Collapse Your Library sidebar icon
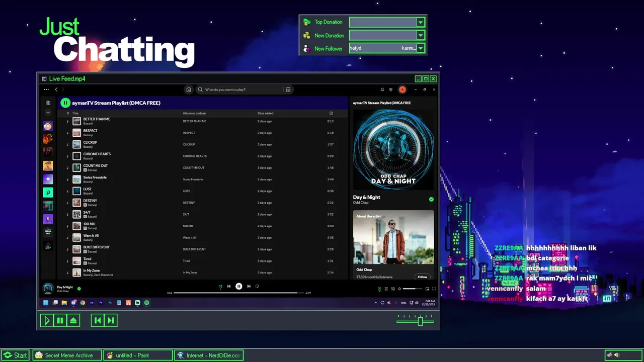Viewport: 644px width, 362px height. (48, 103)
